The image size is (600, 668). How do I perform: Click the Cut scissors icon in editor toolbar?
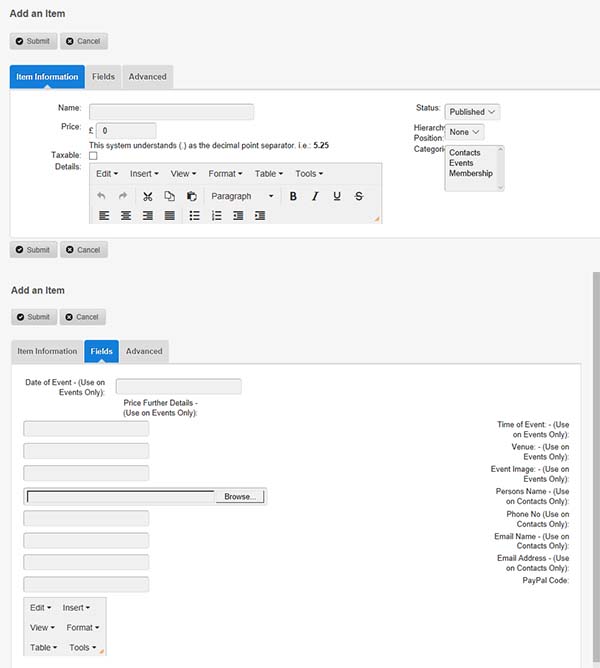point(148,196)
